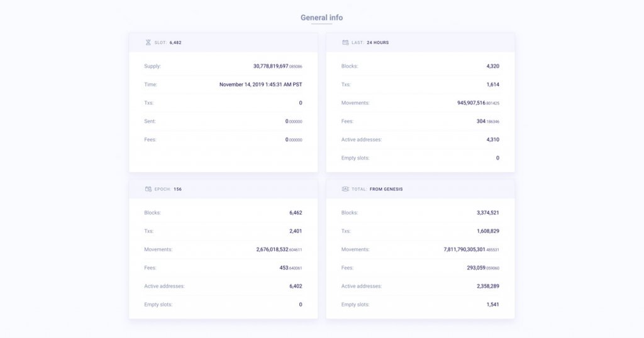Click the last 24 hours Txs value 1,614
The height and width of the screenshot is (338, 644).
[492, 84]
